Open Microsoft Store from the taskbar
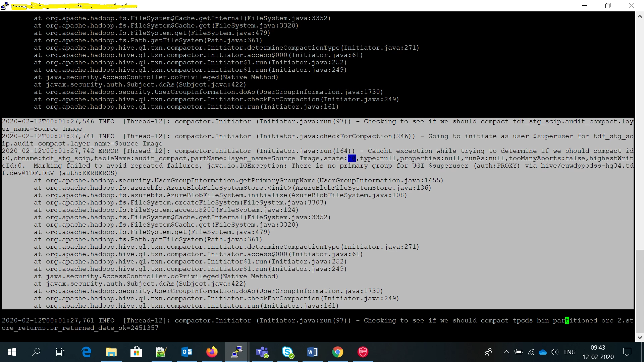 [137, 352]
